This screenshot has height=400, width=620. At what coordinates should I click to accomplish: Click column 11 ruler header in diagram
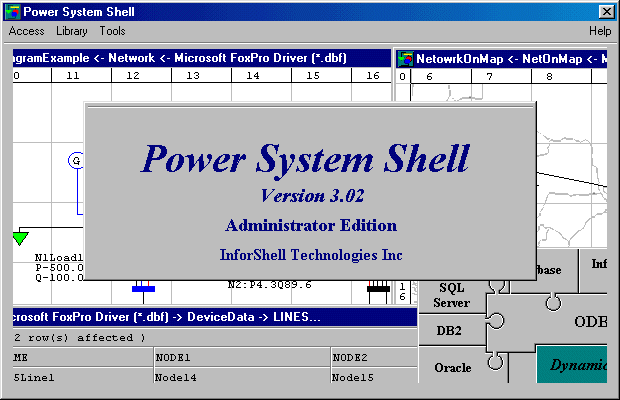pyautogui.click(x=81, y=75)
